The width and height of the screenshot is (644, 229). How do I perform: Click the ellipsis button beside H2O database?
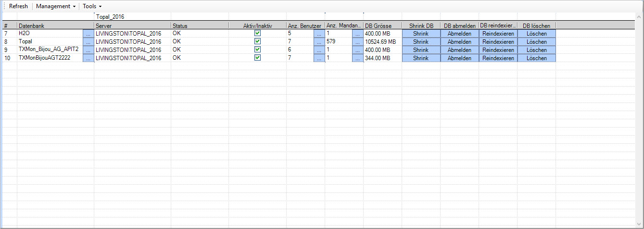coord(88,34)
